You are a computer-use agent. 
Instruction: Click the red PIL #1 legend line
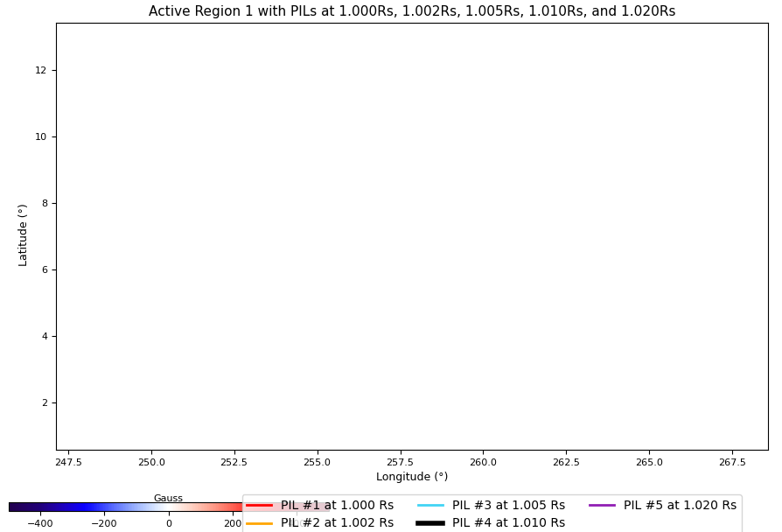[260, 506]
